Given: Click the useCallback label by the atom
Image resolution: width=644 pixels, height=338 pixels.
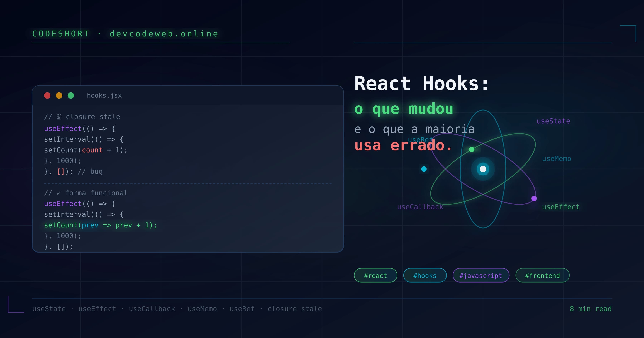Looking at the screenshot, I should [420, 207].
